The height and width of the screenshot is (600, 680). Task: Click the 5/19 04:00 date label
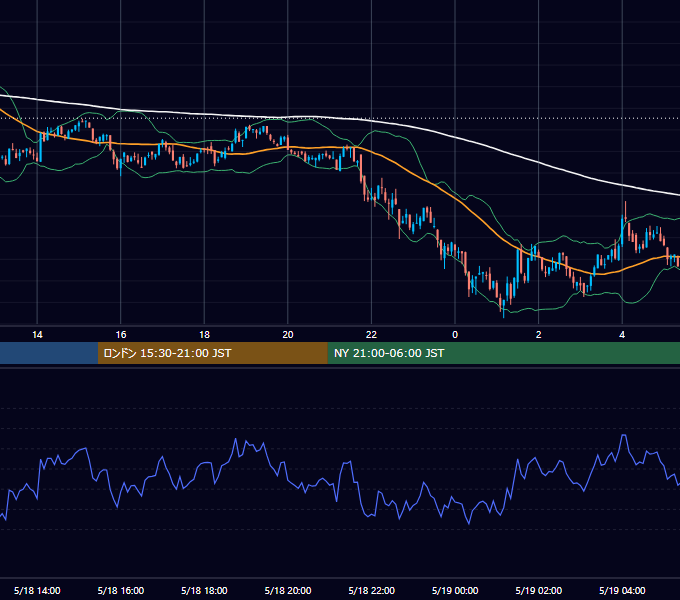[622, 590]
